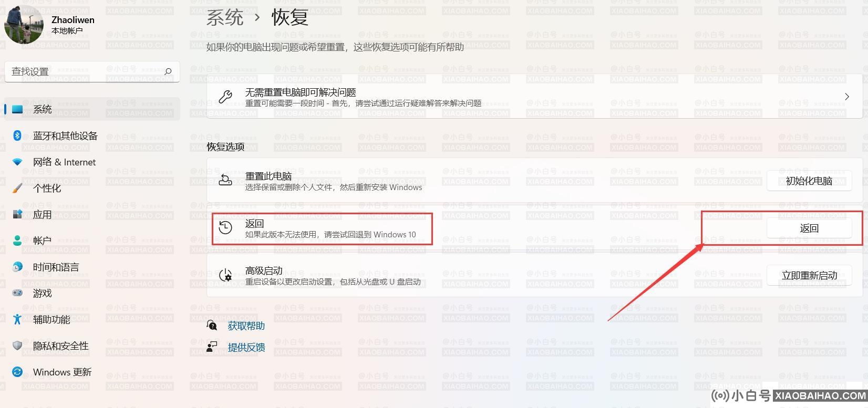Open 时间和语言 settings

tap(56, 267)
